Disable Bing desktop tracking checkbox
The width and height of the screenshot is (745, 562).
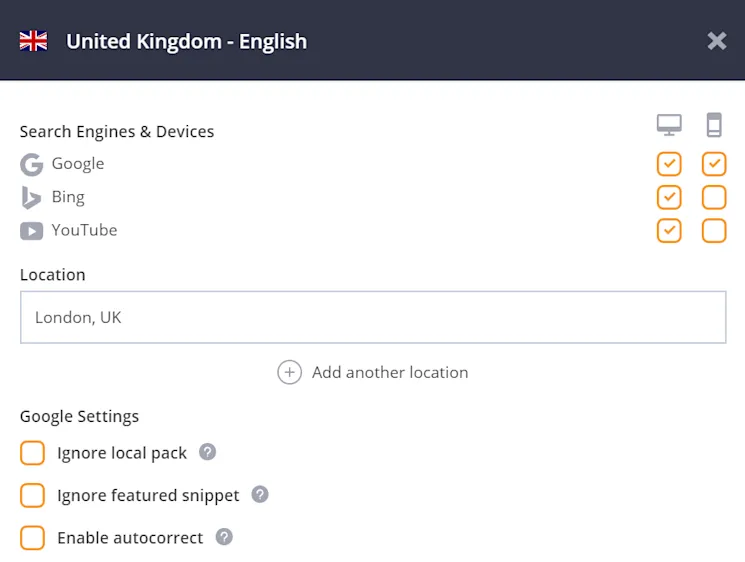point(669,197)
